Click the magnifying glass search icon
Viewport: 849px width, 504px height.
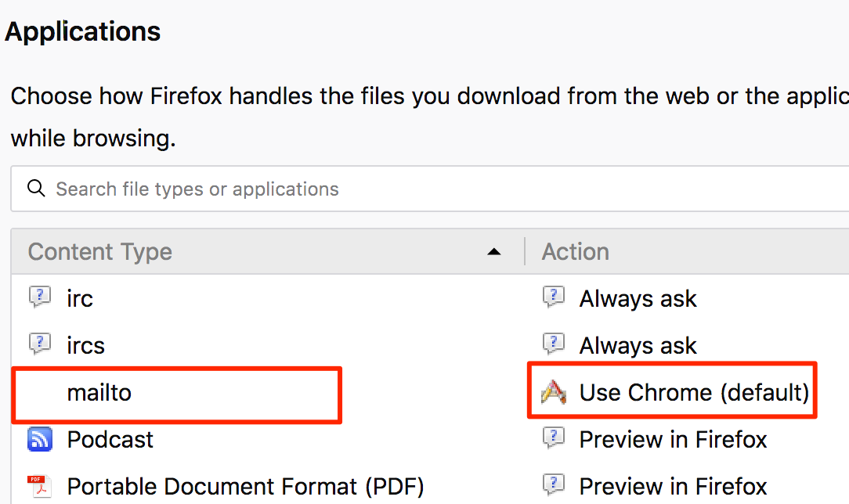coord(36,189)
